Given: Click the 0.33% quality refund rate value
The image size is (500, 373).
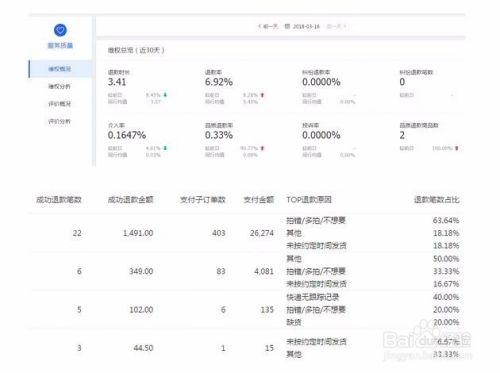Looking at the screenshot, I should pos(219,135).
